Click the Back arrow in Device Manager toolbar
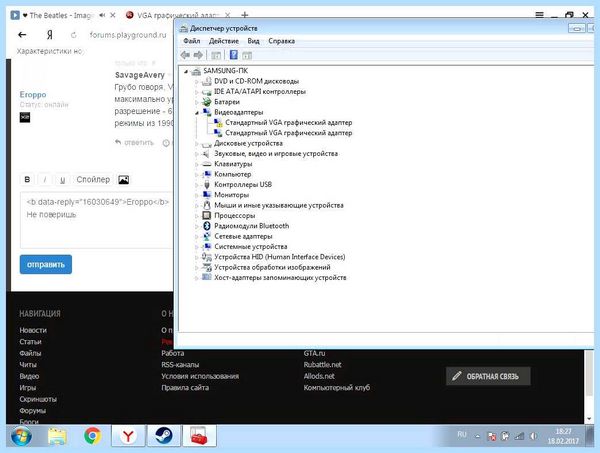 (x=185, y=55)
